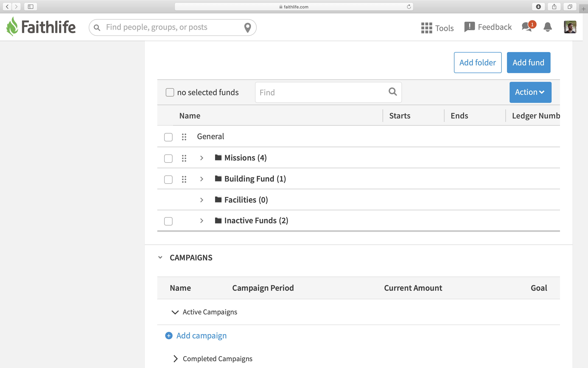Expand the Missions folder chevron
The width and height of the screenshot is (588, 368).
click(x=201, y=158)
